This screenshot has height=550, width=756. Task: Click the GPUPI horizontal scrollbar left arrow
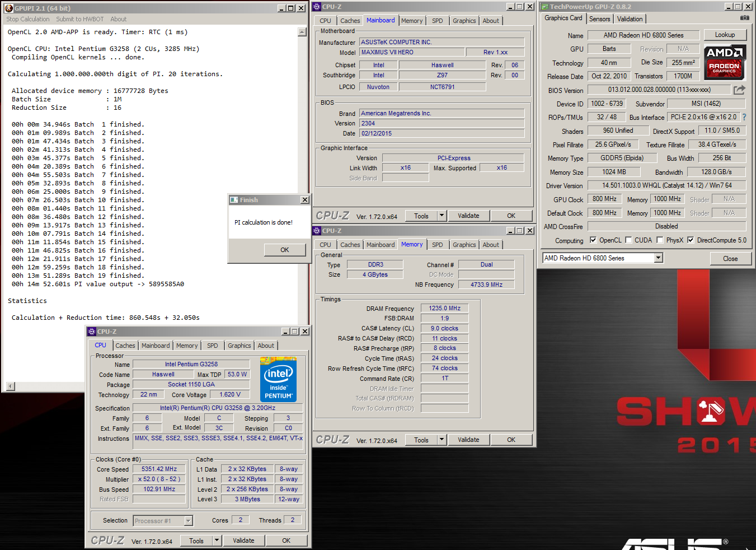[11, 386]
